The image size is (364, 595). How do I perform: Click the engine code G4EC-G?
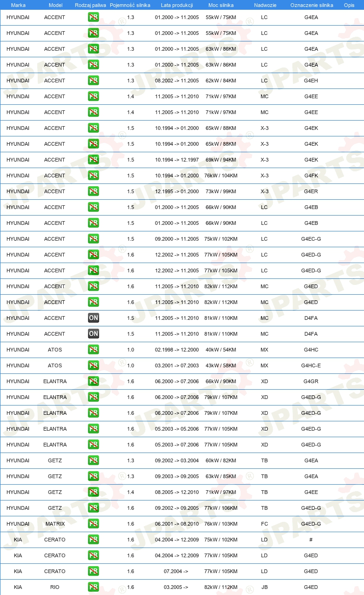tap(311, 239)
